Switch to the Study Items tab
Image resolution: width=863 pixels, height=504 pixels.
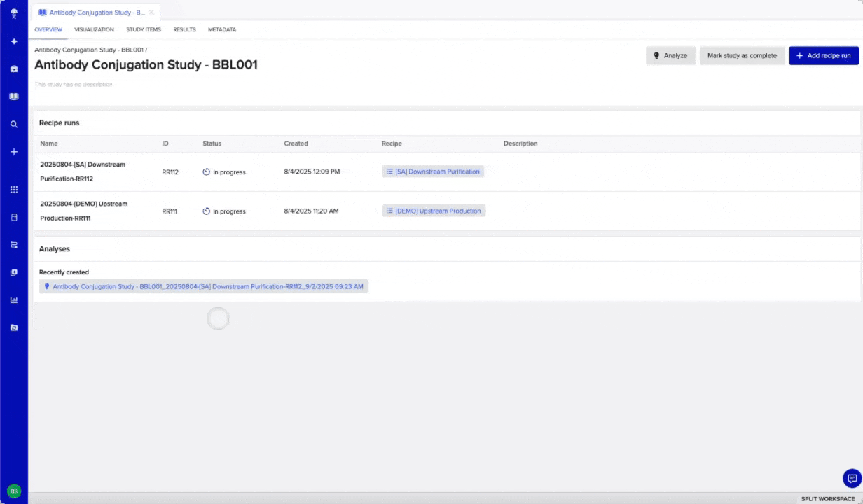[x=144, y=30]
